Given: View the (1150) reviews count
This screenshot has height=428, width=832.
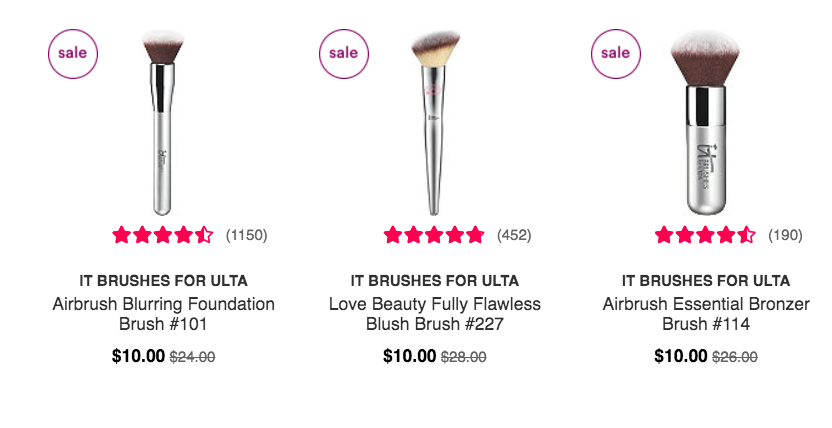Looking at the screenshot, I should click(x=246, y=235).
